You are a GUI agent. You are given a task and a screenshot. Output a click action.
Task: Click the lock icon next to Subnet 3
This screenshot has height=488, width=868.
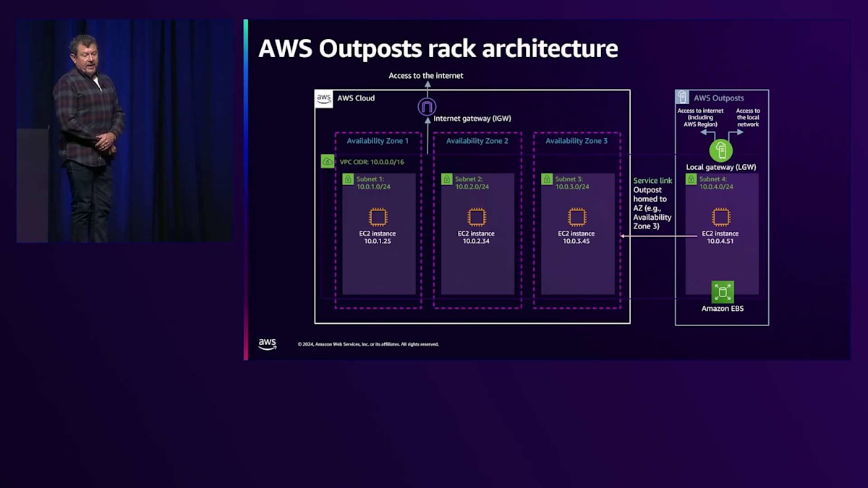click(547, 179)
